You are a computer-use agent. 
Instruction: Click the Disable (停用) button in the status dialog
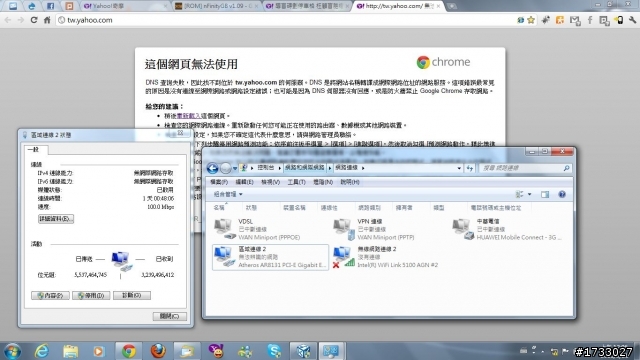pos(91,295)
